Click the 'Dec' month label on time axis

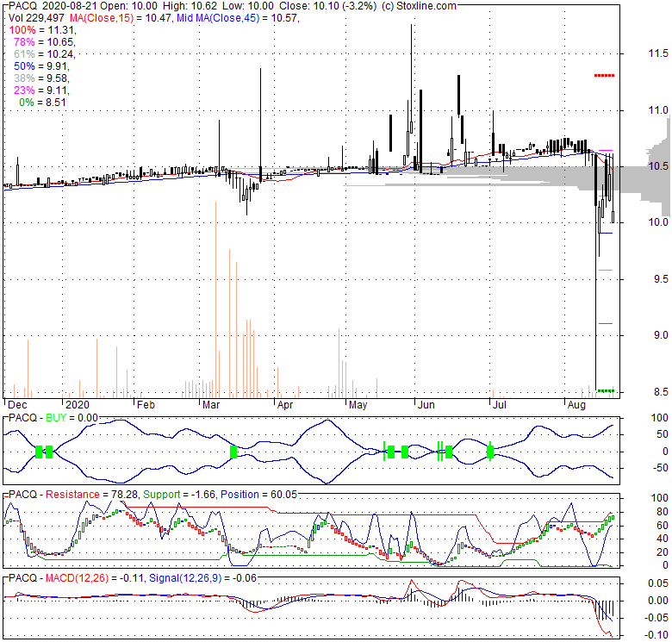(17, 405)
